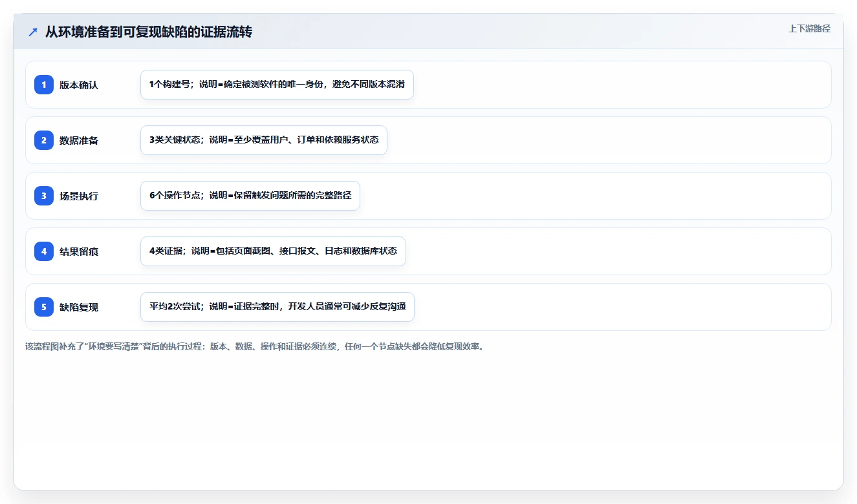
Task: Open the 4类证据 description box
Action: pos(273,251)
